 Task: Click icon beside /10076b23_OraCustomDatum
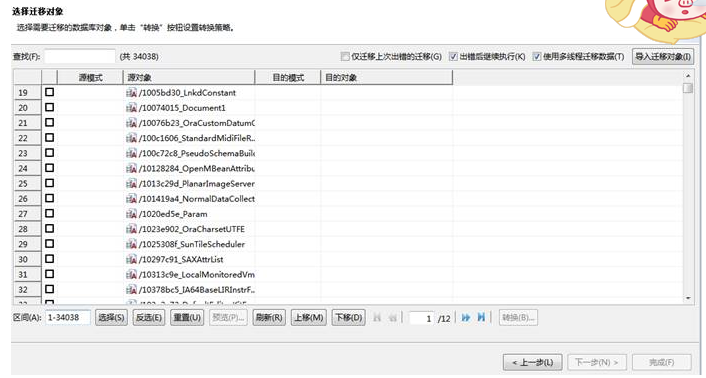tap(131, 123)
